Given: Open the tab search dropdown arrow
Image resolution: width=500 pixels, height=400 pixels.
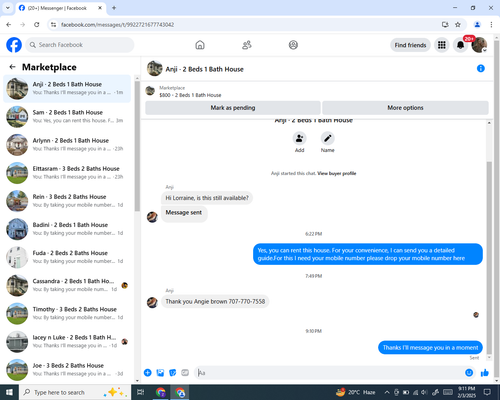Looking at the screenshot, I should (8, 8).
